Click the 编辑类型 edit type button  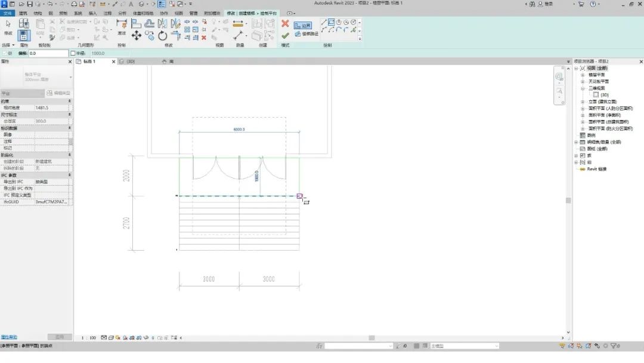[58, 93]
